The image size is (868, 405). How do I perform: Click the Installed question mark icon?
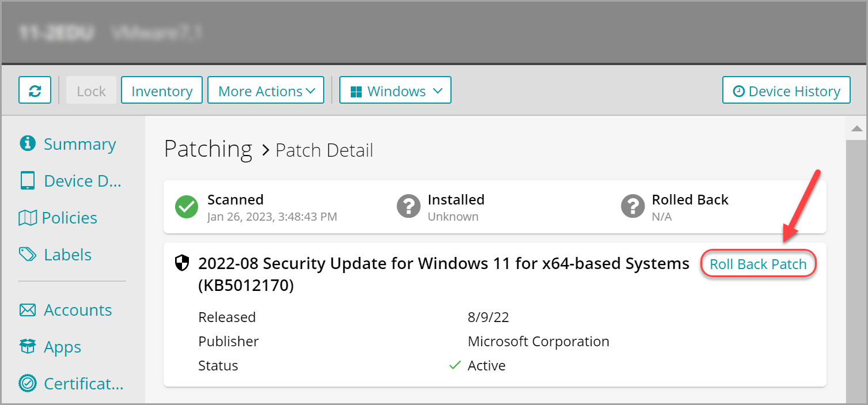(x=408, y=207)
